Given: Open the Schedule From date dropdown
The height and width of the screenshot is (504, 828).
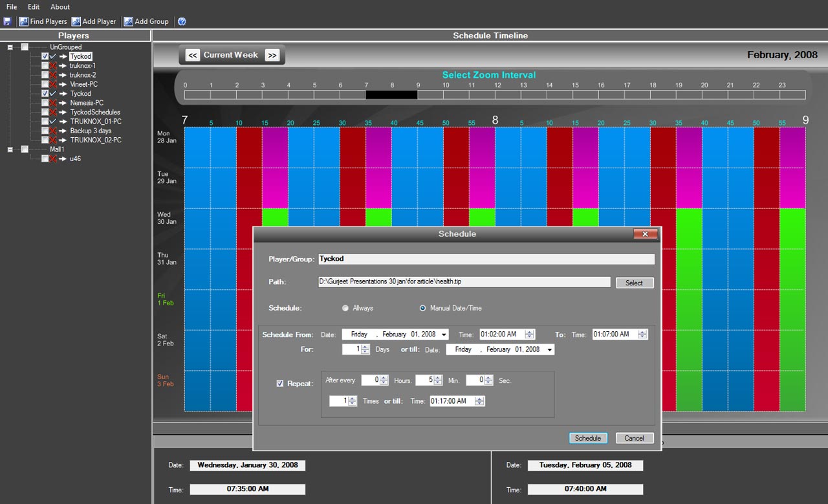Looking at the screenshot, I should pos(443,335).
